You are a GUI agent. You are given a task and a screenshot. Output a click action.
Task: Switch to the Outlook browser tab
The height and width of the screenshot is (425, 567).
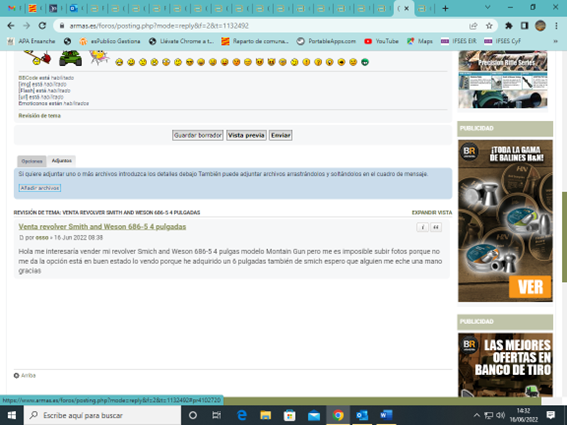(x=74, y=8)
